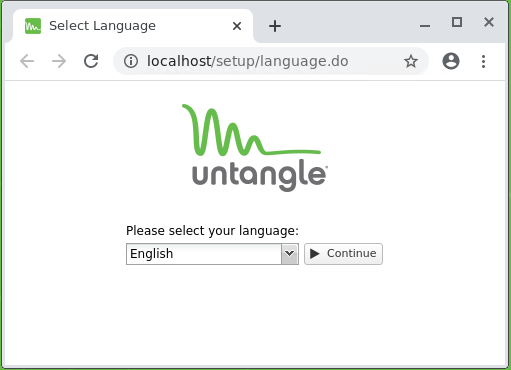Screen dimensions: 511x370
Task: Select the Select Language browser tab
Action: (133, 26)
